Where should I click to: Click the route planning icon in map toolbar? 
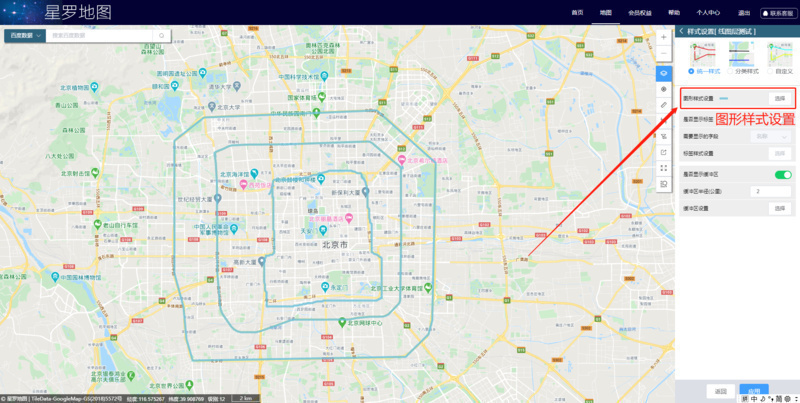(x=664, y=136)
